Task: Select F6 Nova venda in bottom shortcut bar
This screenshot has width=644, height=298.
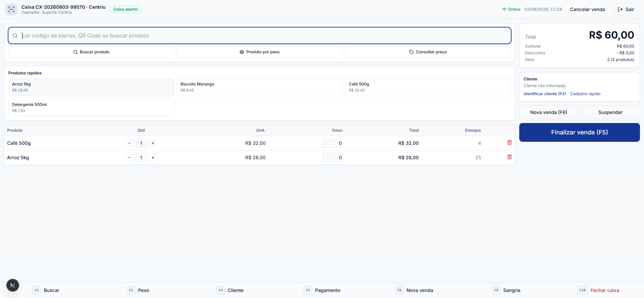Action: 414,290
